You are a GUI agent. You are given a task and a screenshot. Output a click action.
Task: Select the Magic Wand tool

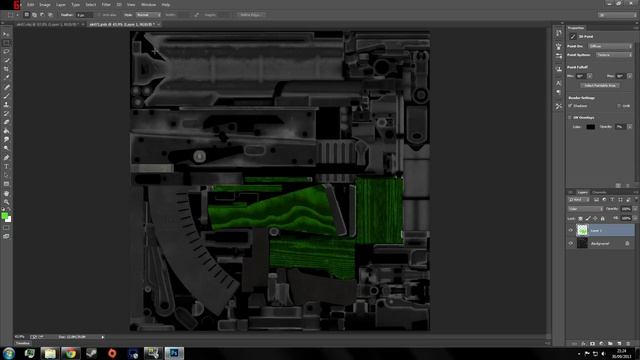(6, 60)
